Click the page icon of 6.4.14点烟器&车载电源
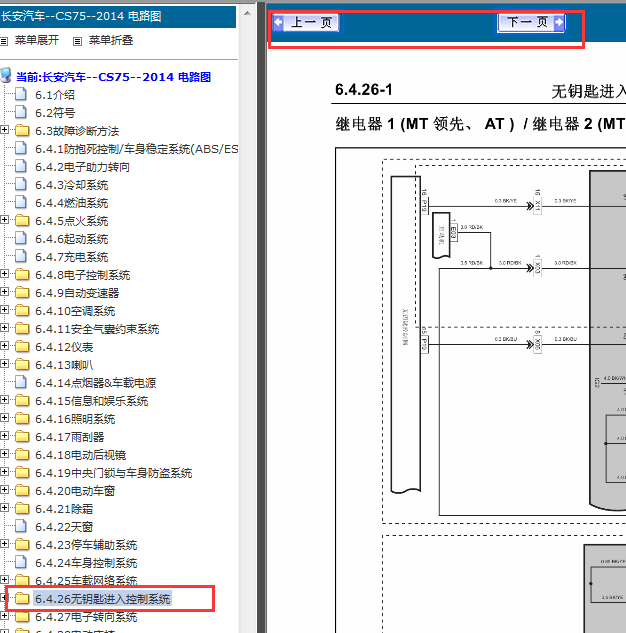The image size is (626, 633). 21,382
